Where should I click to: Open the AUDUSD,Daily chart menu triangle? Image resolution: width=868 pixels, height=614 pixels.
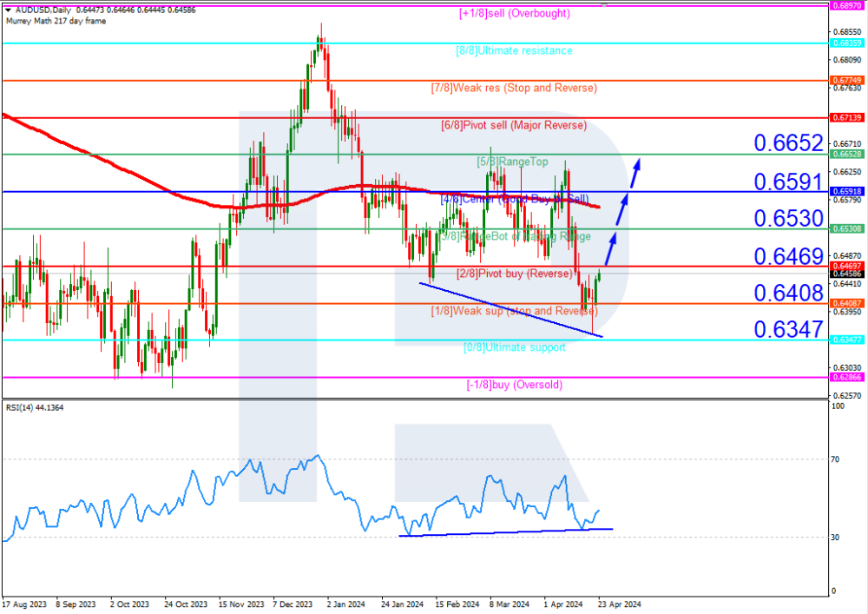[x=6, y=10]
